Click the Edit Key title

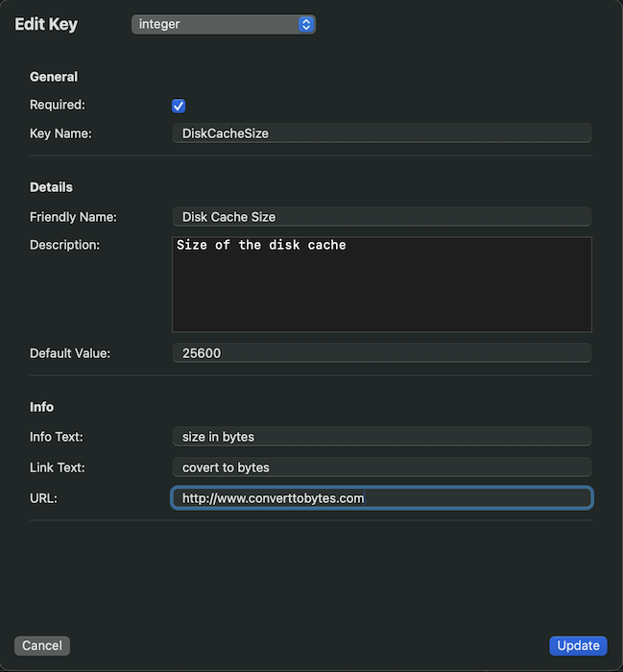[x=46, y=24]
